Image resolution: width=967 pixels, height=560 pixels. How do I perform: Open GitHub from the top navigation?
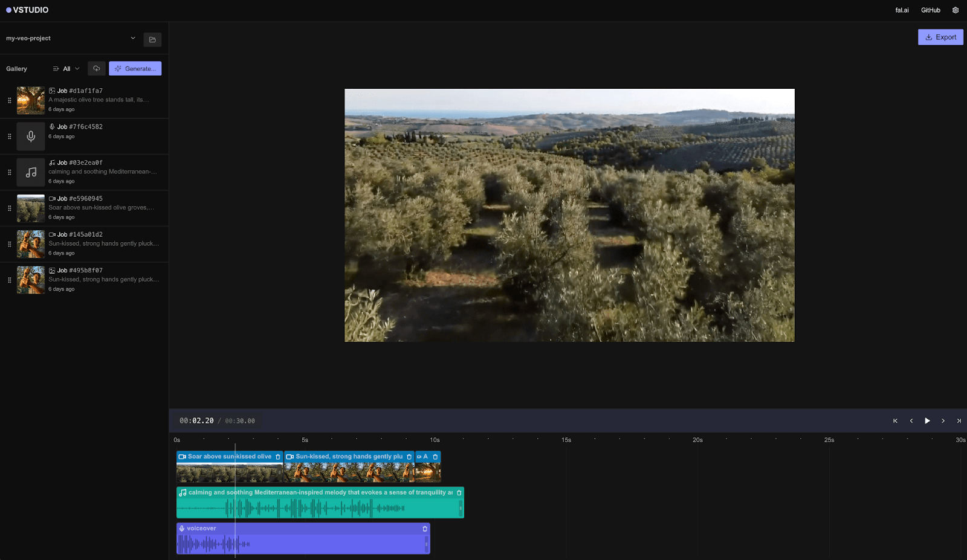[x=930, y=10]
